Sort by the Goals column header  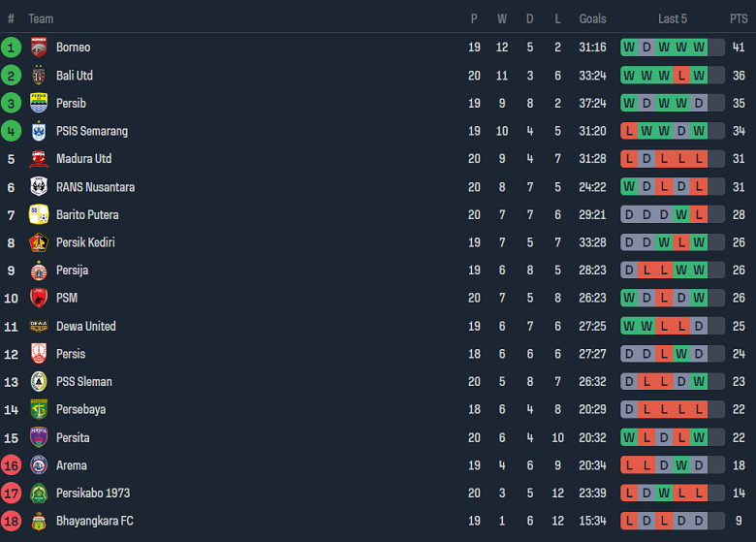pos(592,18)
